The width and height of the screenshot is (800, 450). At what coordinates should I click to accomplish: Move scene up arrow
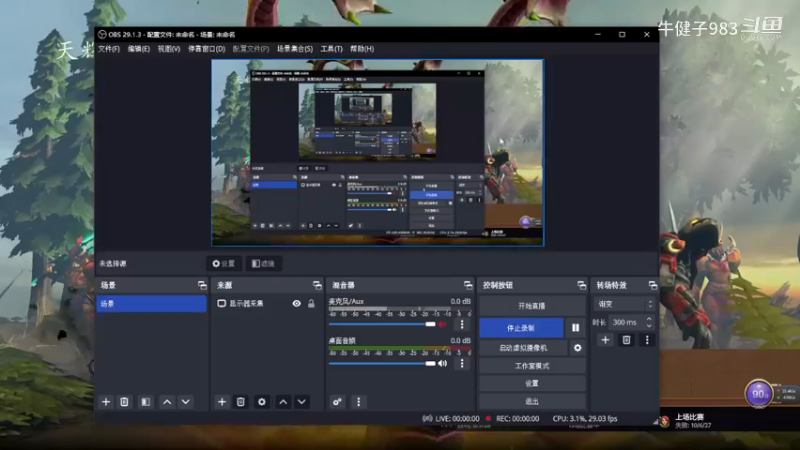coord(167,402)
